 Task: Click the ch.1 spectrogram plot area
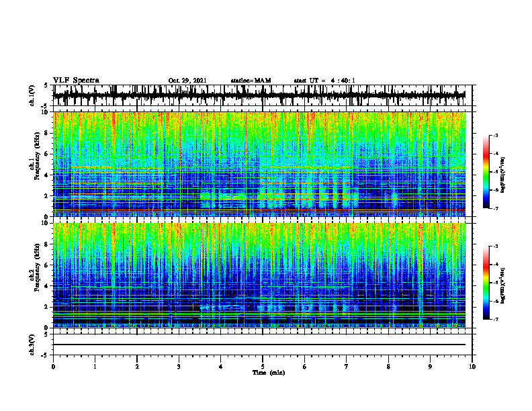(x=259, y=164)
